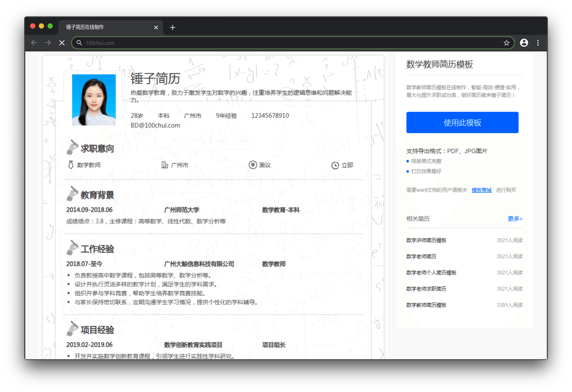Click the 更多> link
Screen dimensions: 572x392
tap(515, 218)
